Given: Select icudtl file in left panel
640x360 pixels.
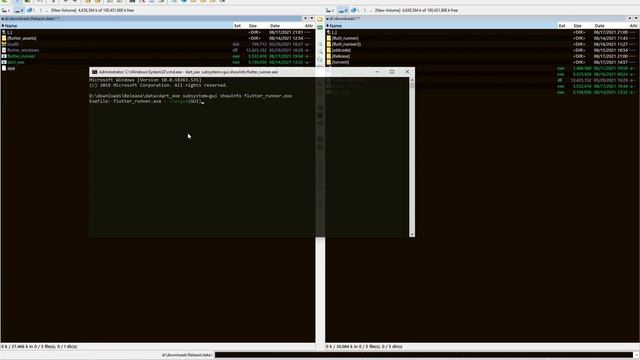Looking at the screenshot, I should click(x=158, y=44).
